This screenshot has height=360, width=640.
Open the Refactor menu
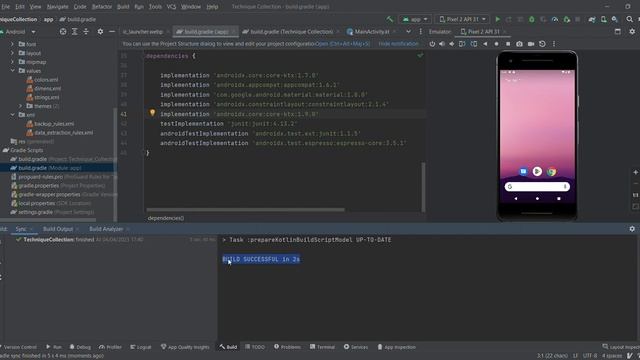(102, 7)
